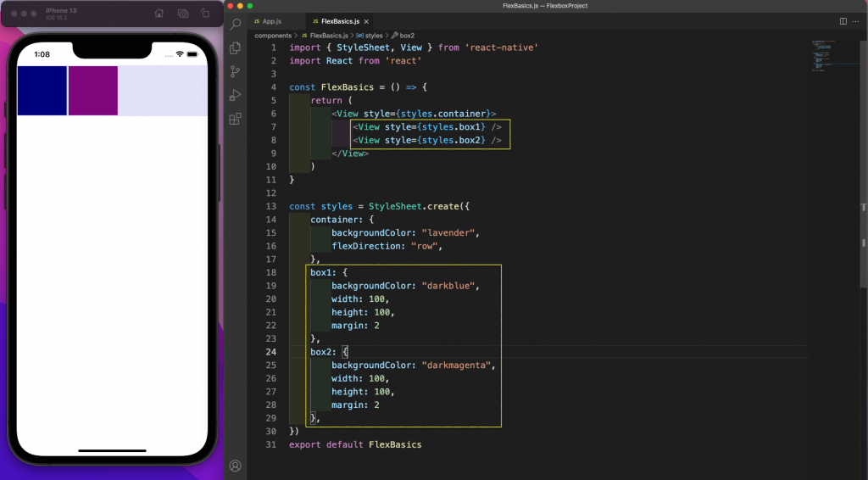Click line number 24 in gutter
The width and height of the screenshot is (868, 480).
pos(270,352)
